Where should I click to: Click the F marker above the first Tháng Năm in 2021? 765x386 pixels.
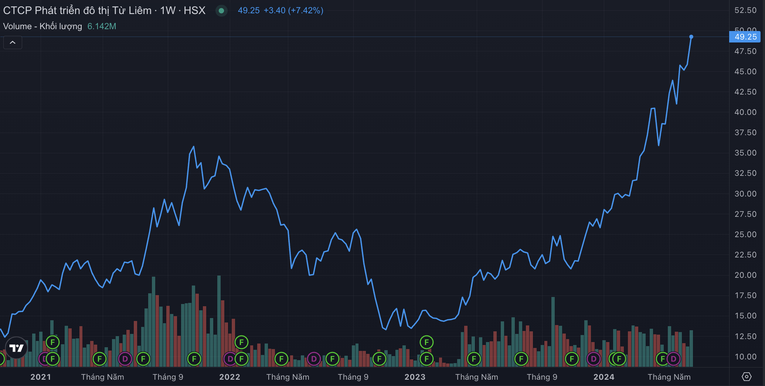[100, 359]
